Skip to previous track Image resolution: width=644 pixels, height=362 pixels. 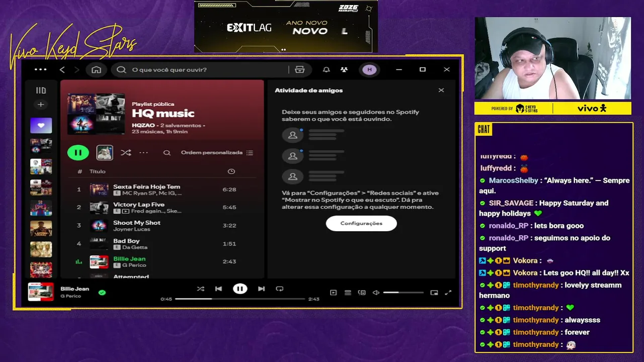[218, 289]
